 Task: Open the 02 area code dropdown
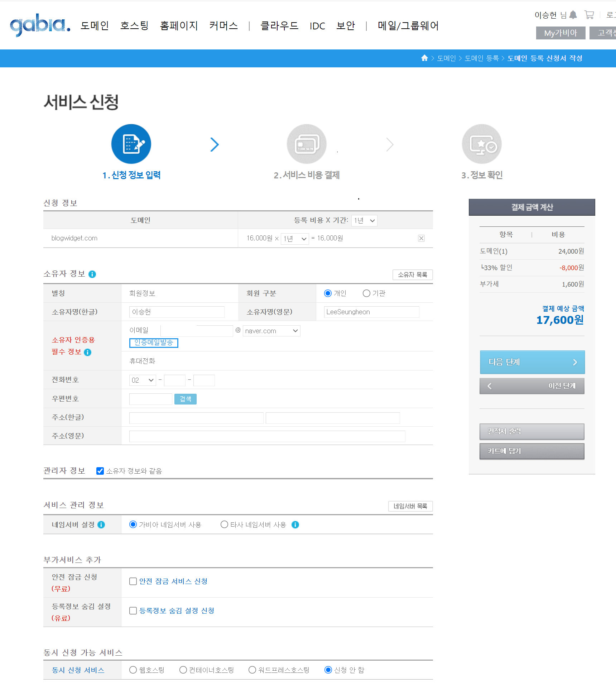(143, 380)
